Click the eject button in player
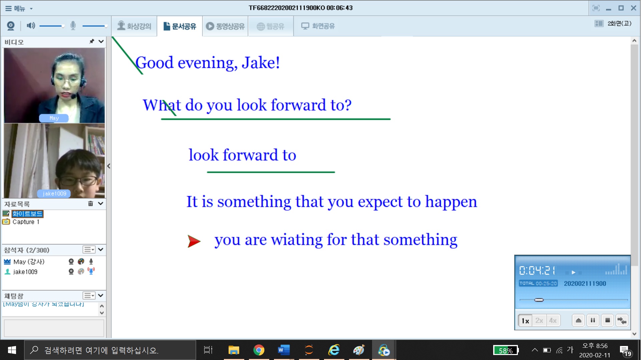This screenshot has height=360, width=644. tap(578, 320)
